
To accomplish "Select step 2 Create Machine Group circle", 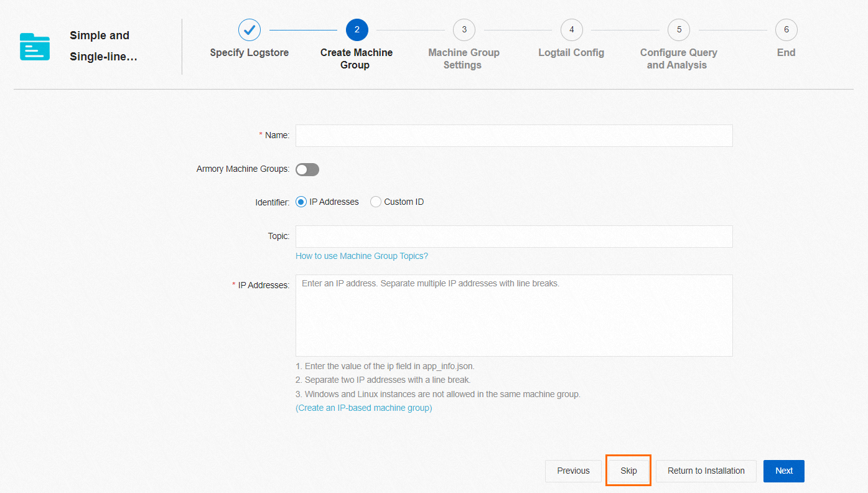I will tap(356, 29).
